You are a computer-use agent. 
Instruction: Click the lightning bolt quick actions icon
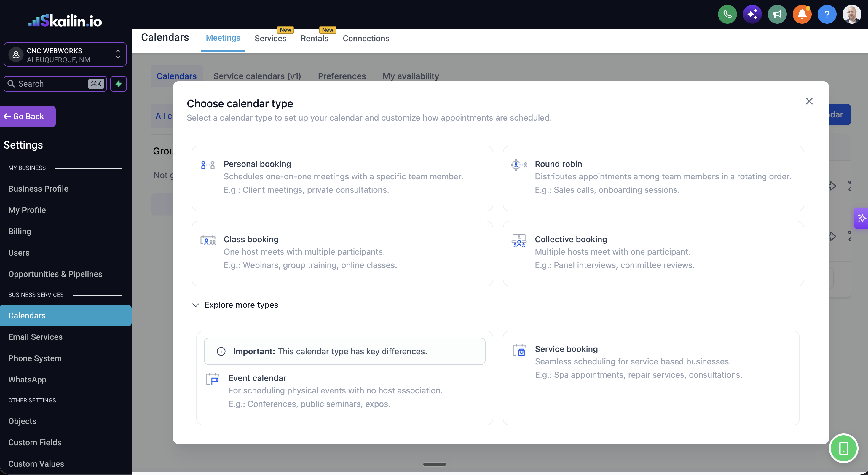[119, 84]
